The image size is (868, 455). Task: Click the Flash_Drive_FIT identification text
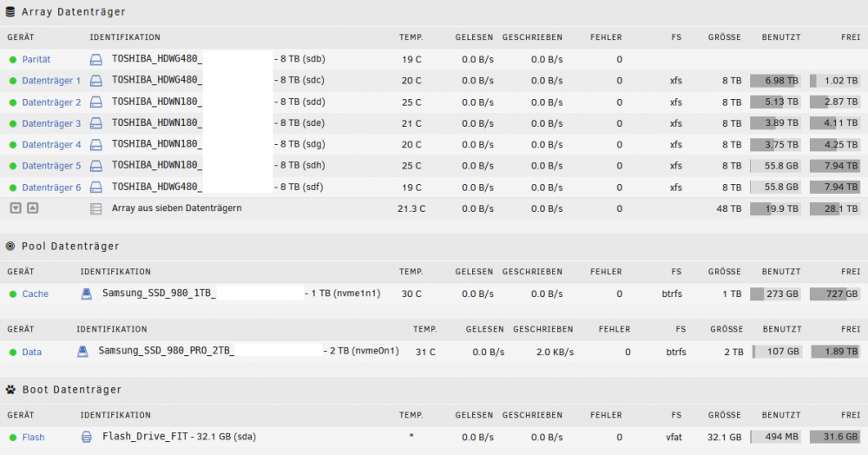145,437
